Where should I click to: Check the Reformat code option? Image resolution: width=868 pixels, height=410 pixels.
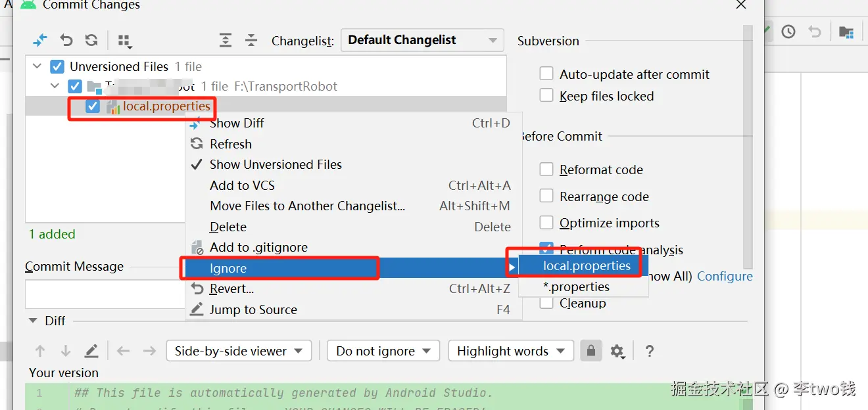[x=546, y=170]
